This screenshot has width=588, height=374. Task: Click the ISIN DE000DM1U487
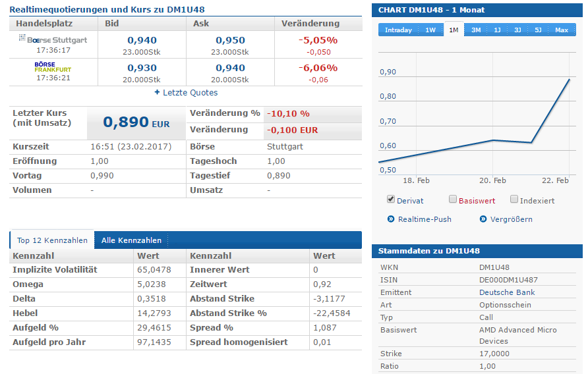click(508, 280)
